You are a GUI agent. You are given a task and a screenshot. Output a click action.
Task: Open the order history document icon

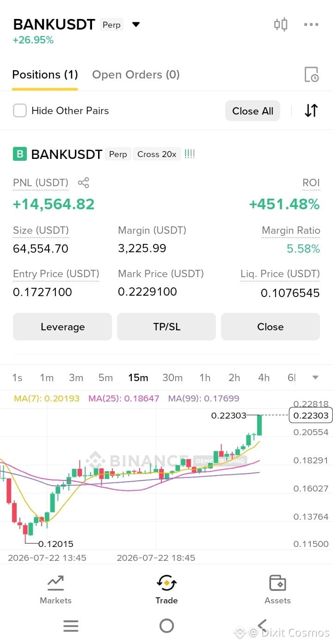312,74
